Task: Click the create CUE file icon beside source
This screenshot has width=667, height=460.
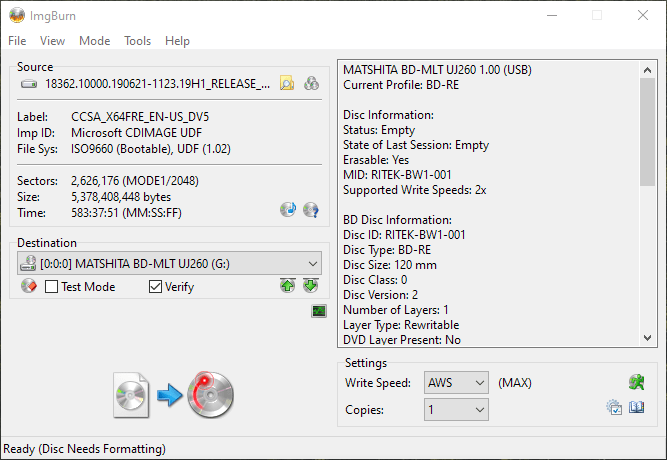Action: (311, 83)
